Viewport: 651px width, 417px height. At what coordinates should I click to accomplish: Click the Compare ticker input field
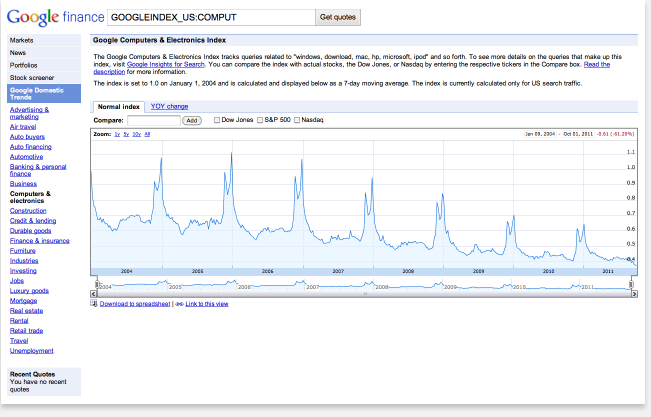pos(154,120)
